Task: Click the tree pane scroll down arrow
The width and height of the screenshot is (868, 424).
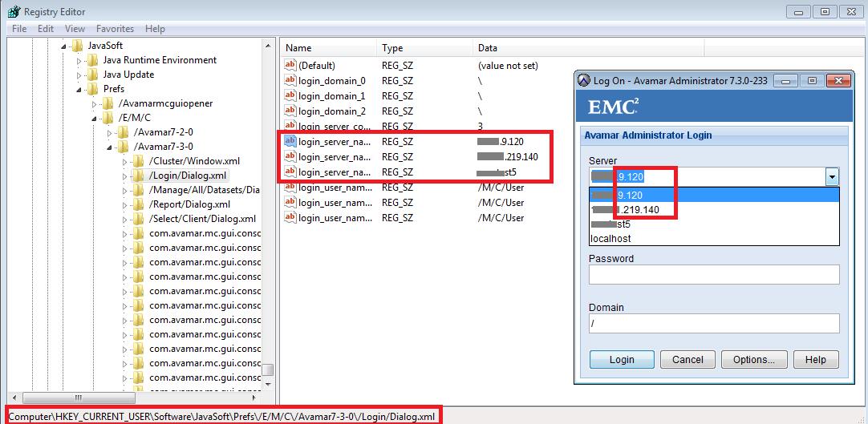Action: [x=268, y=384]
